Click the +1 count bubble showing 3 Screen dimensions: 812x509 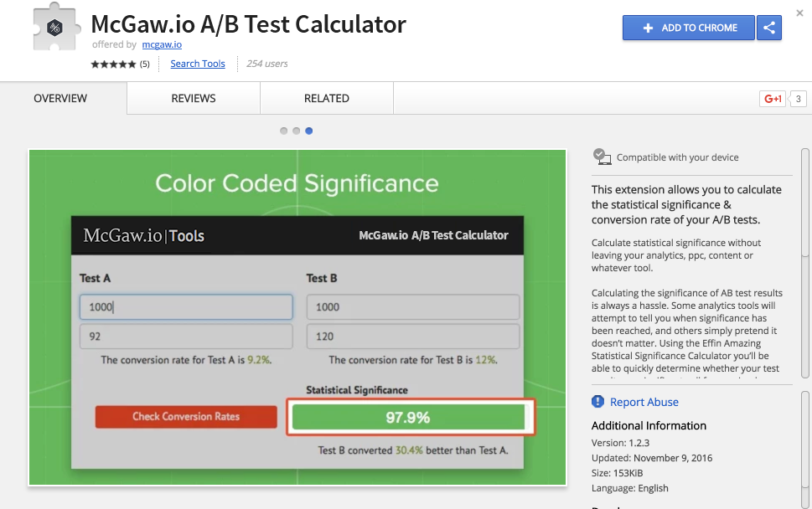[x=798, y=99]
